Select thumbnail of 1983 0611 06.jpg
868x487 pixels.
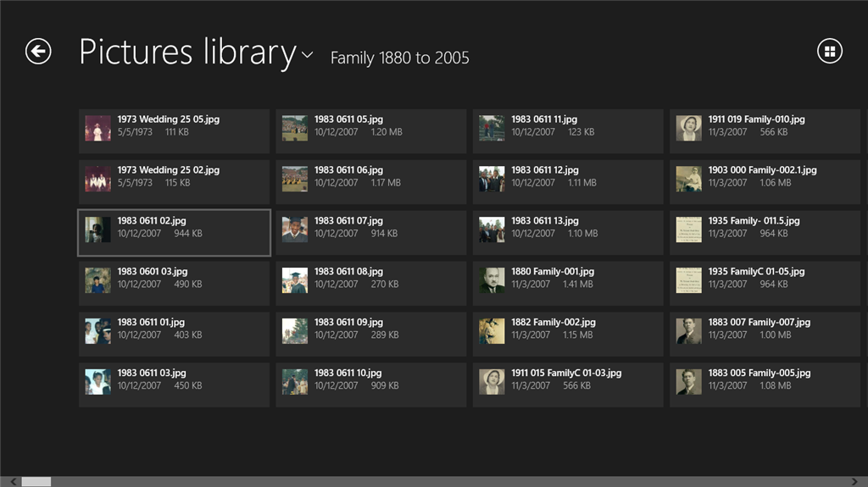[x=294, y=179]
